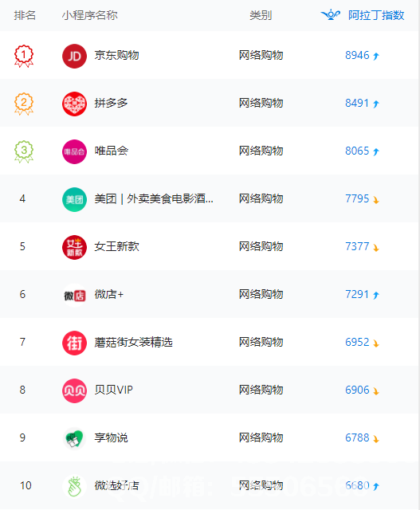
Task: Click the 类别 column header
Action: click(261, 15)
